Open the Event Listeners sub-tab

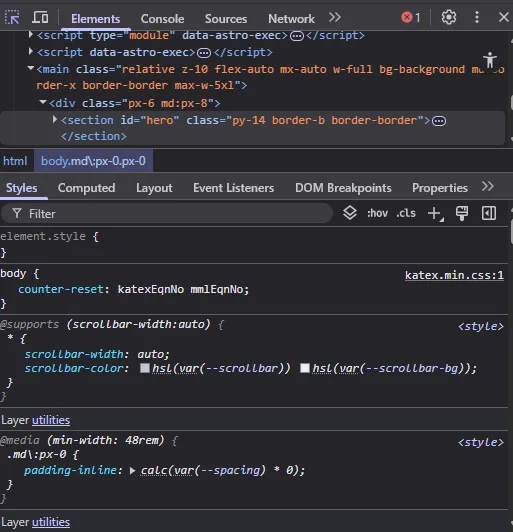[x=234, y=188]
